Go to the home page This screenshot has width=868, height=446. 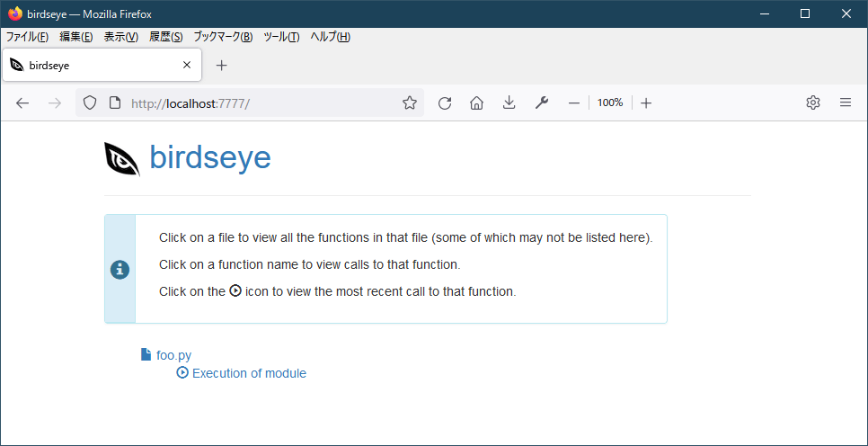[x=476, y=103]
